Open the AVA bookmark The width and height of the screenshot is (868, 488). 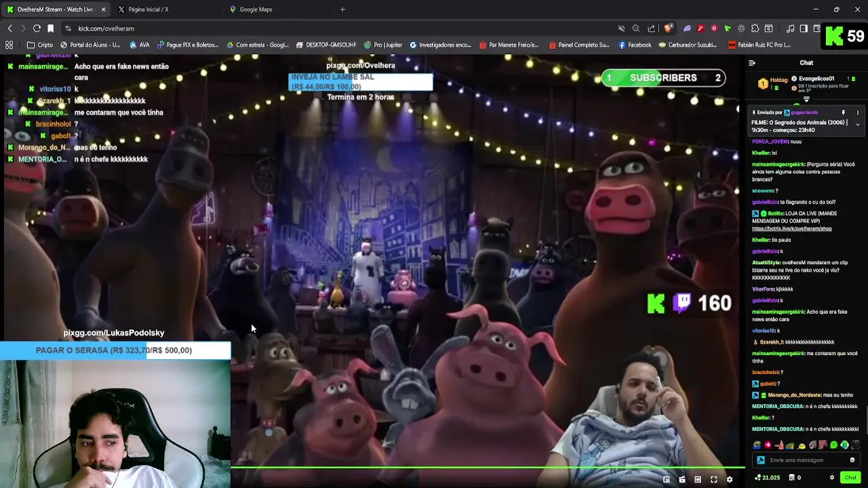[138, 45]
